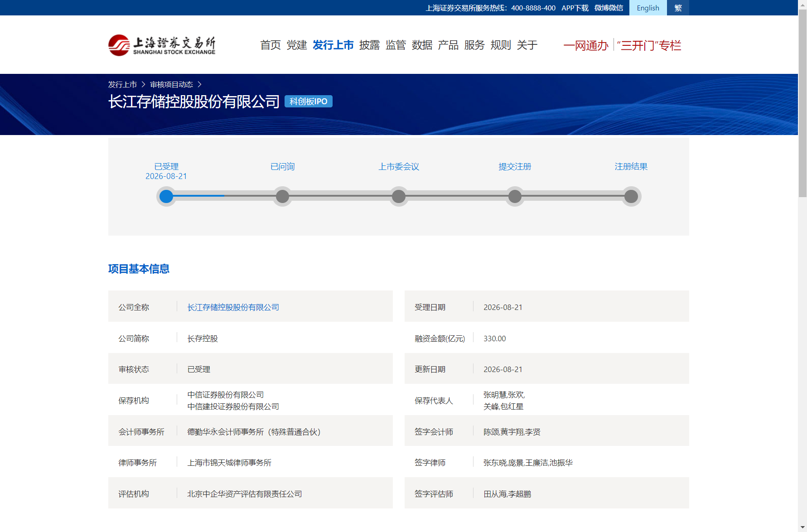Open the 发行上市 menu

[x=333, y=45]
